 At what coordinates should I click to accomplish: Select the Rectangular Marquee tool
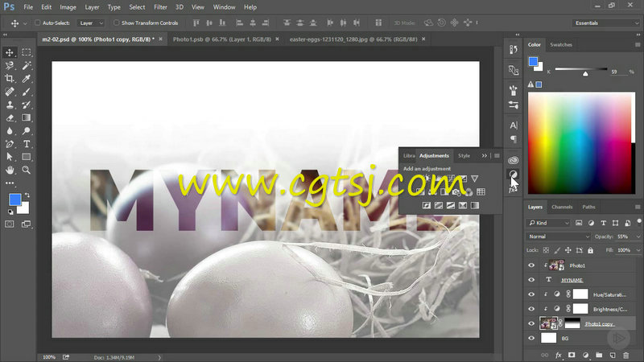coord(27,52)
